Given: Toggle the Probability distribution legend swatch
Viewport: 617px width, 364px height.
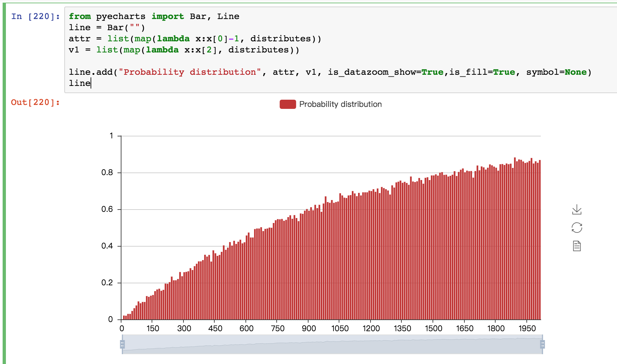Looking at the screenshot, I should [288, 104].
